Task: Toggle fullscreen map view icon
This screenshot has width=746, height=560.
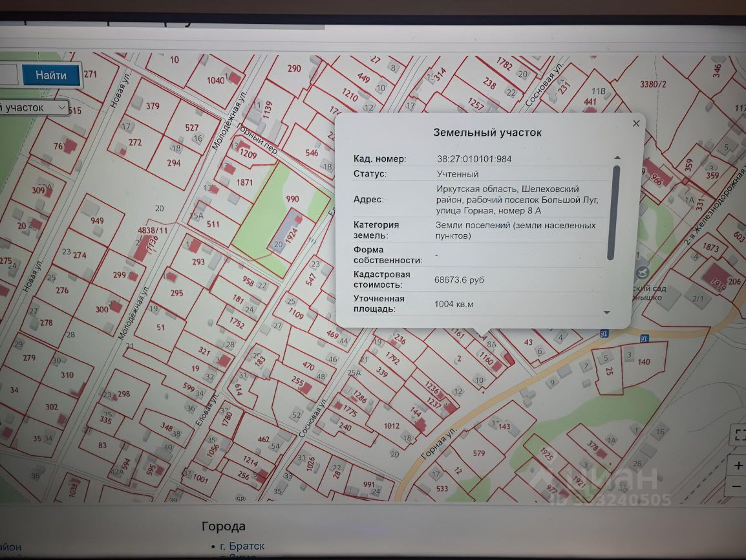Action: pyautogui.click(x=739, y=435)
